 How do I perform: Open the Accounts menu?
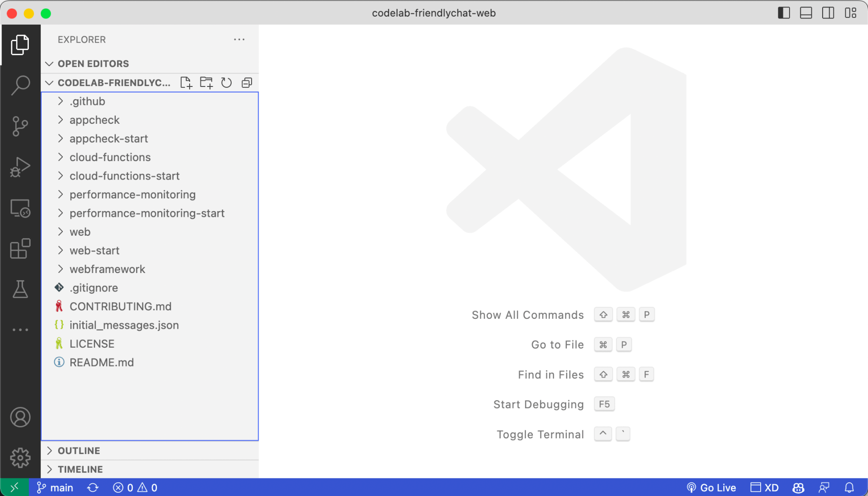20,418
